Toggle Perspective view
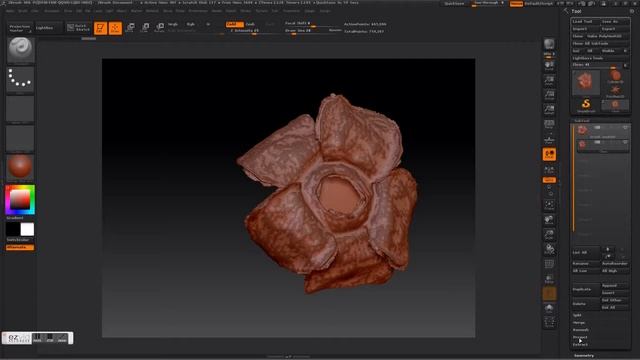 pyautogui.click(x=549, y=125)
